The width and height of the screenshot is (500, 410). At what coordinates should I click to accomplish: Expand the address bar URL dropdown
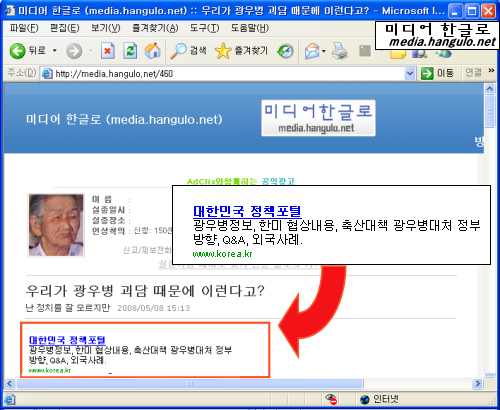[x=410, y=73]
